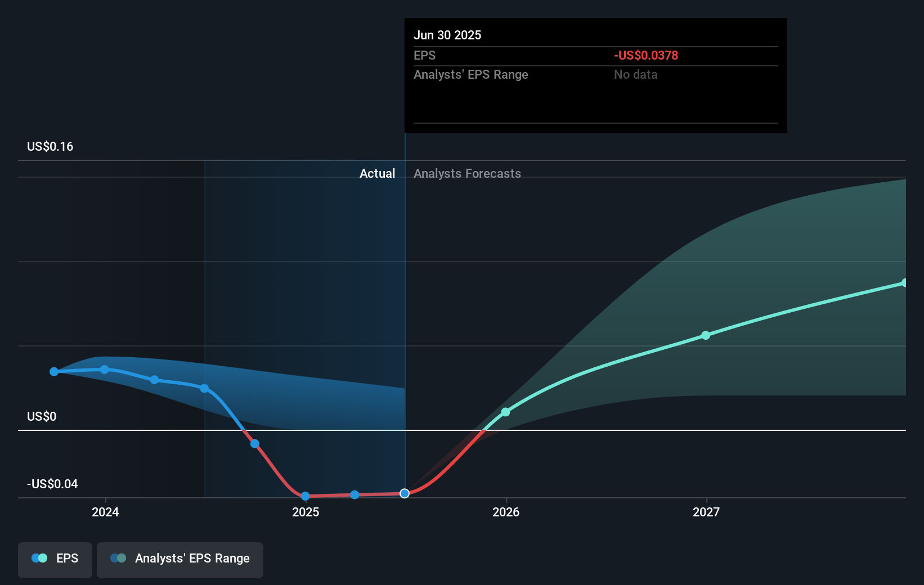Click the last forecast point at the chart's right edge
The height and width of the screenshot is (585, 924).
tap(904, 283)
